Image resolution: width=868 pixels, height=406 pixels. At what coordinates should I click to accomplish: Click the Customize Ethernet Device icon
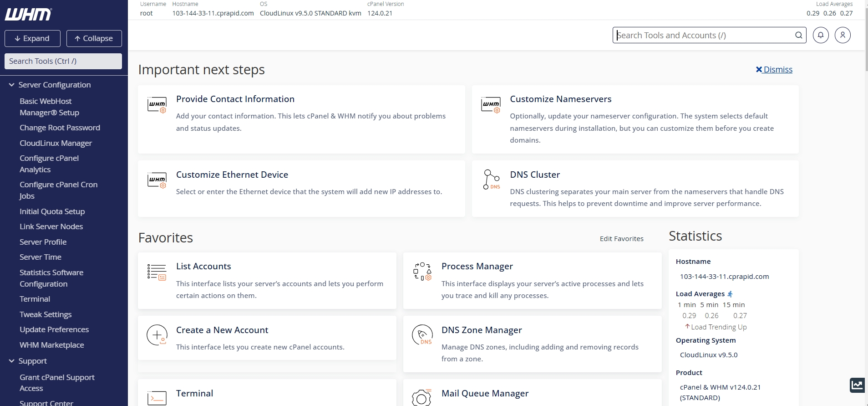157,181
